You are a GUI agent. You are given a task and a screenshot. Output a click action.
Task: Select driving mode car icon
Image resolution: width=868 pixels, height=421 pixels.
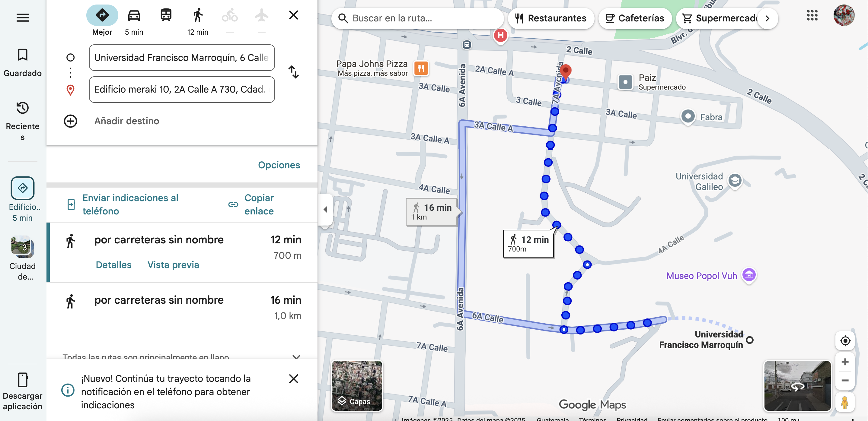pos(134,16)
